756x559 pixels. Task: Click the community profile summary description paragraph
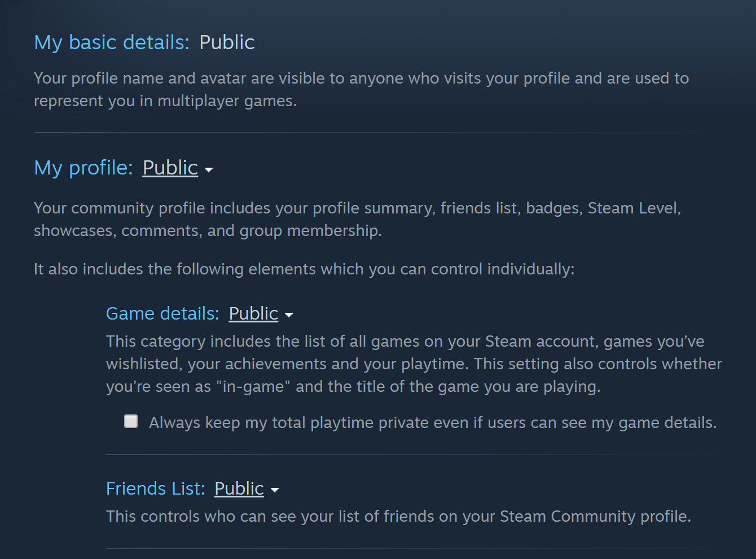(357, 219)
